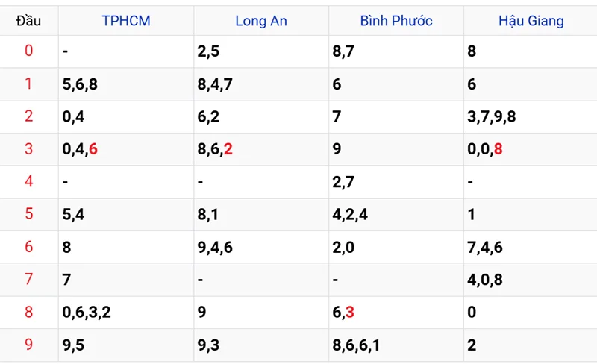Image resolution: width=597 pixels, height=364 pixels.
Task: Click TPHCM cell showing 9,5
Action: [x=74, y=345]
